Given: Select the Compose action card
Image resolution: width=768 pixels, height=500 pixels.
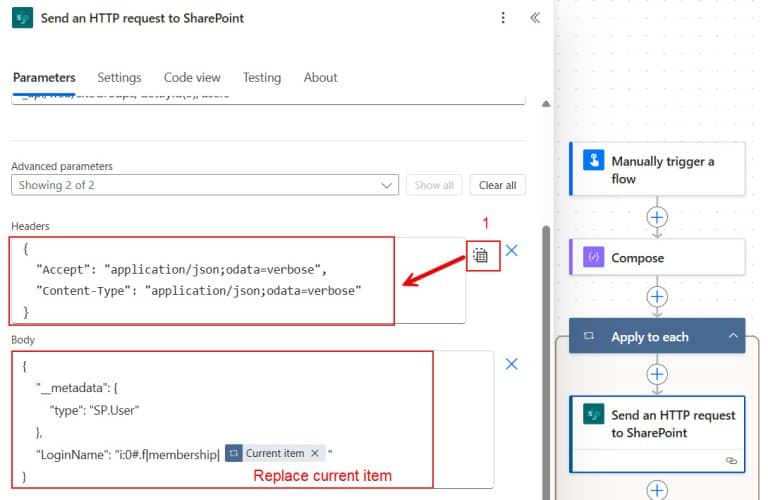Looking at the screenshot, I should [657, 257].
